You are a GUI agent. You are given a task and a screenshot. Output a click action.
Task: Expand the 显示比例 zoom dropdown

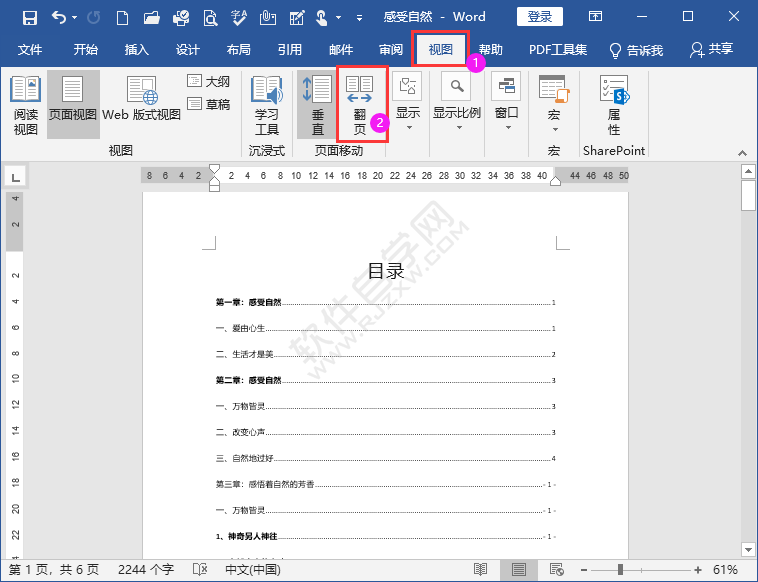[x=456, y=102]
